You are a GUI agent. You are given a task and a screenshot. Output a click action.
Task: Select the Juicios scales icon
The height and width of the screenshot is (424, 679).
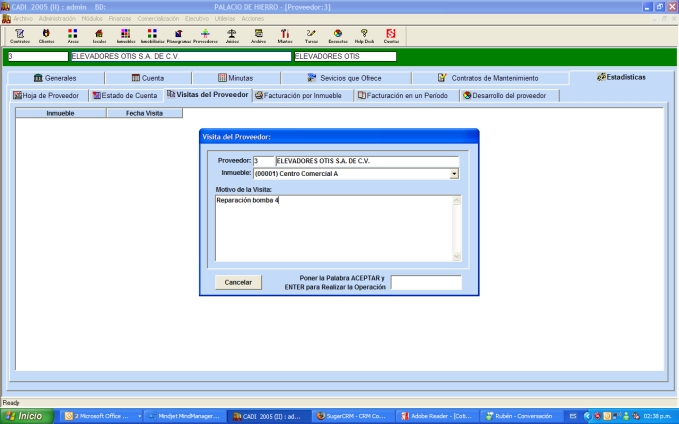tap(232, 35)
